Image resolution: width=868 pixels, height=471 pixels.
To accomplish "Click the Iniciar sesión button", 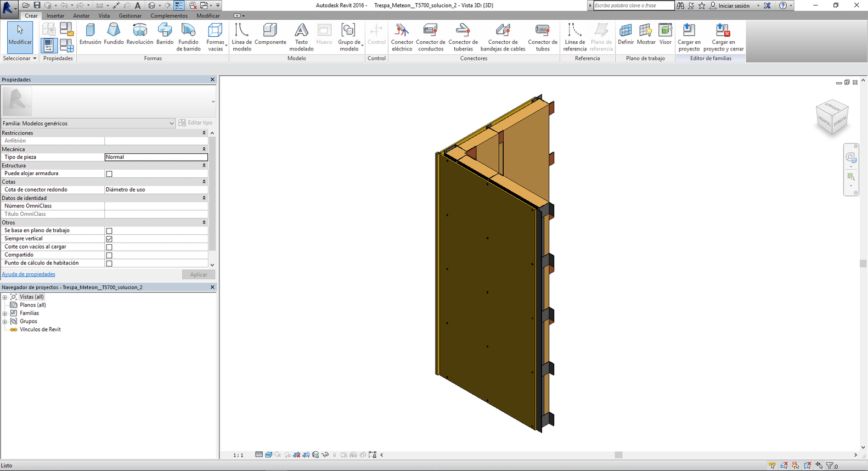I will 734,5.
